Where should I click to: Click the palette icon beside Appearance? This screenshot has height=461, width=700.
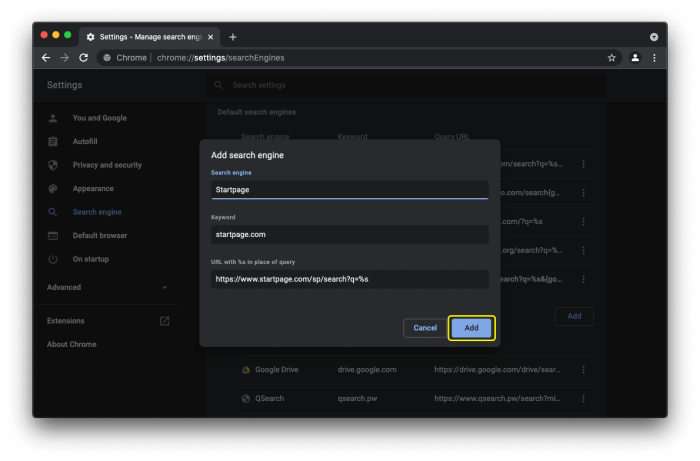point(53,189)
